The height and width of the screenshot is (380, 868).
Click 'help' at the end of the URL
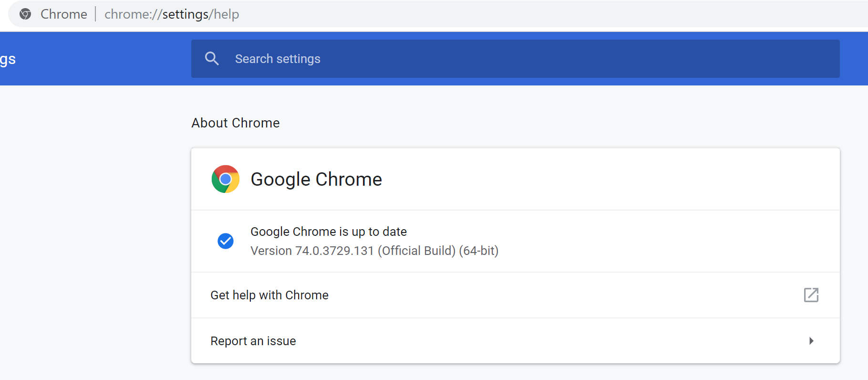[227, 14]
